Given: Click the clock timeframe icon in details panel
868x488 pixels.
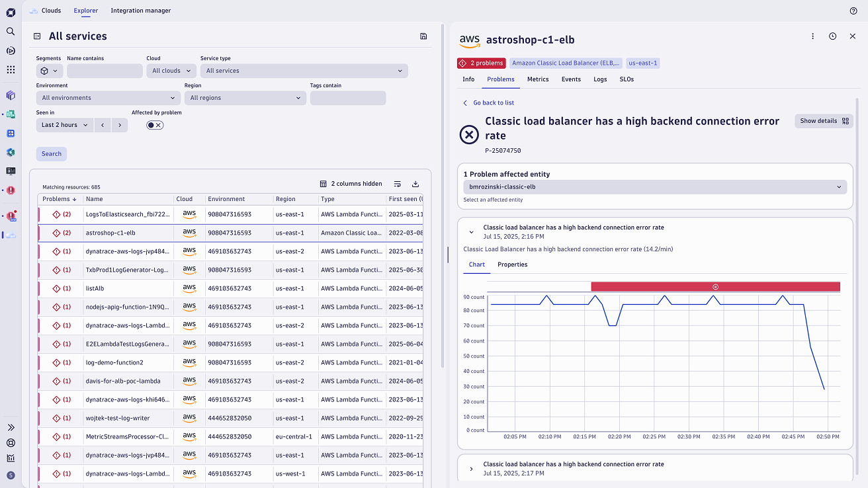Looking at the screenshot, I should (832, 36).
